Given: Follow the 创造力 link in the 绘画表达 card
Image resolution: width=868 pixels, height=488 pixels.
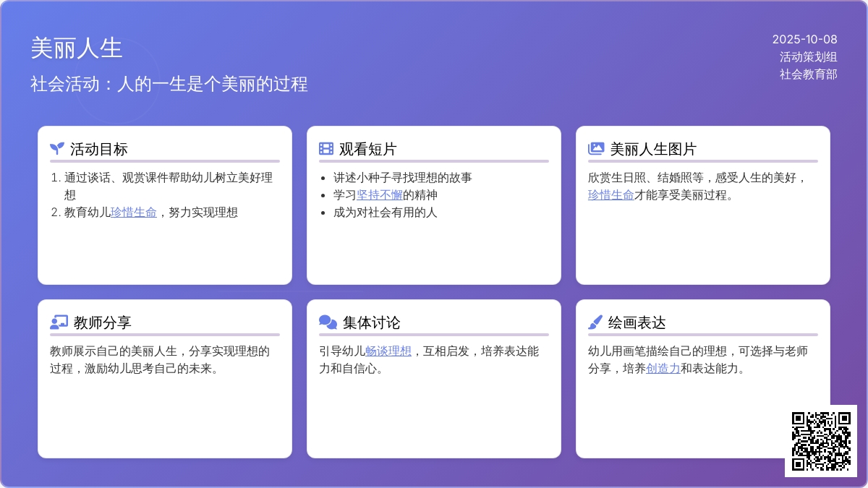Looking at the screenshot, I should tap(663, 369).
